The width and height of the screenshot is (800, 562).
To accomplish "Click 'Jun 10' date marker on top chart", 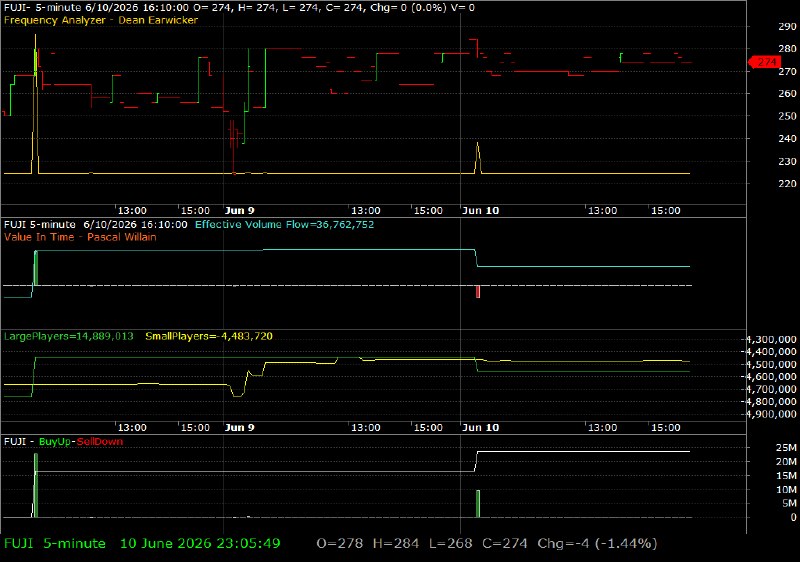I will [x=481, y=211].
